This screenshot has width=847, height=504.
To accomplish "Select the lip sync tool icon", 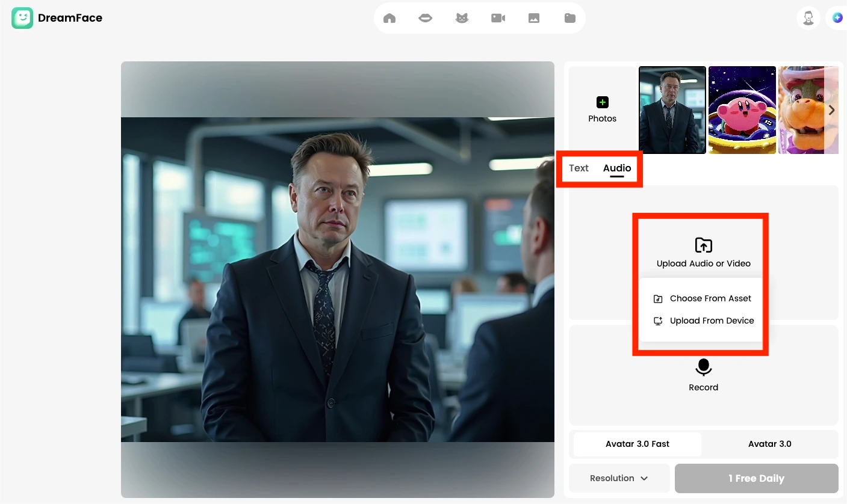I will coord(425,17).
